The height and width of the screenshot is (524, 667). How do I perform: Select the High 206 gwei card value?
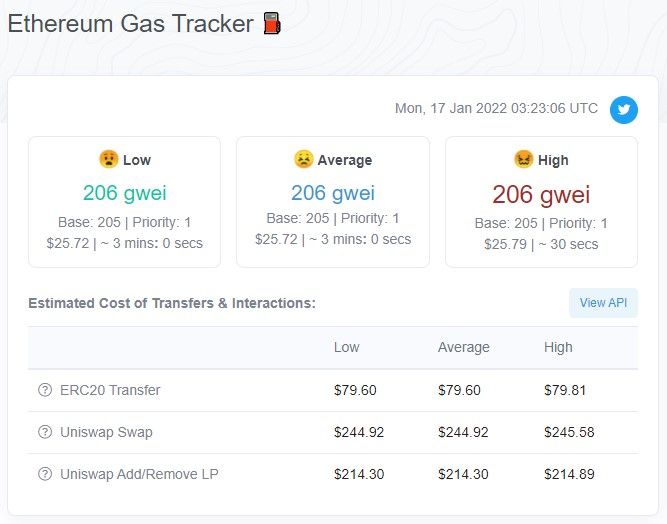click(541, 194)
